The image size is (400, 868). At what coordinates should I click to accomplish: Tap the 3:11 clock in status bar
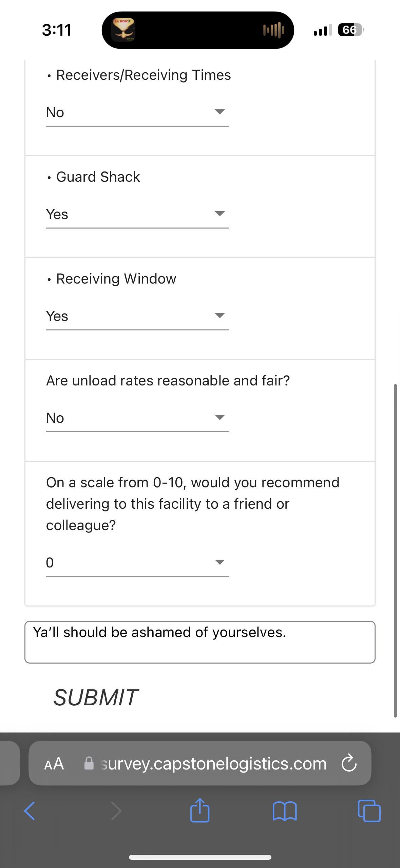57,30
